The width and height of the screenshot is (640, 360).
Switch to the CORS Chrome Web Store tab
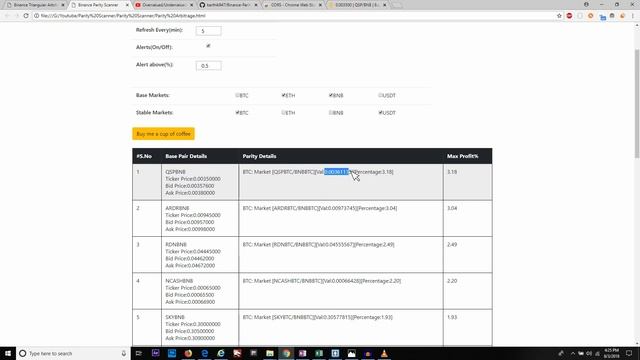tap(293, 5)
